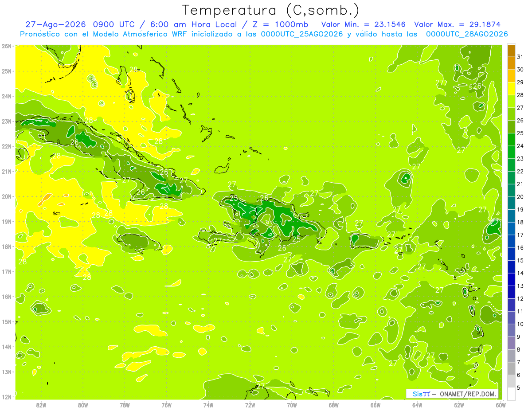Select the color bar segment between 24 and 25
Screen dimensions: 532x411
[x=511, y=139]
